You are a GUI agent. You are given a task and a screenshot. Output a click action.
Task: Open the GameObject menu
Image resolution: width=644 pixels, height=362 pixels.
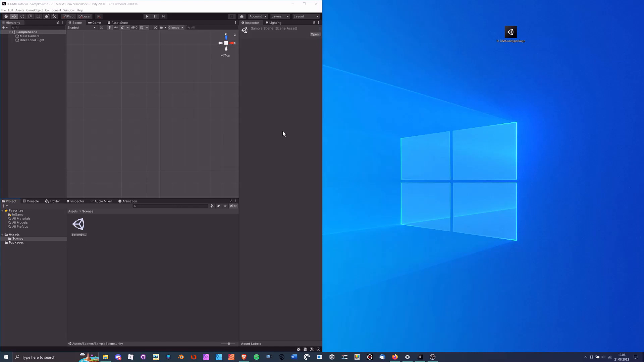(x=35, y=10)
